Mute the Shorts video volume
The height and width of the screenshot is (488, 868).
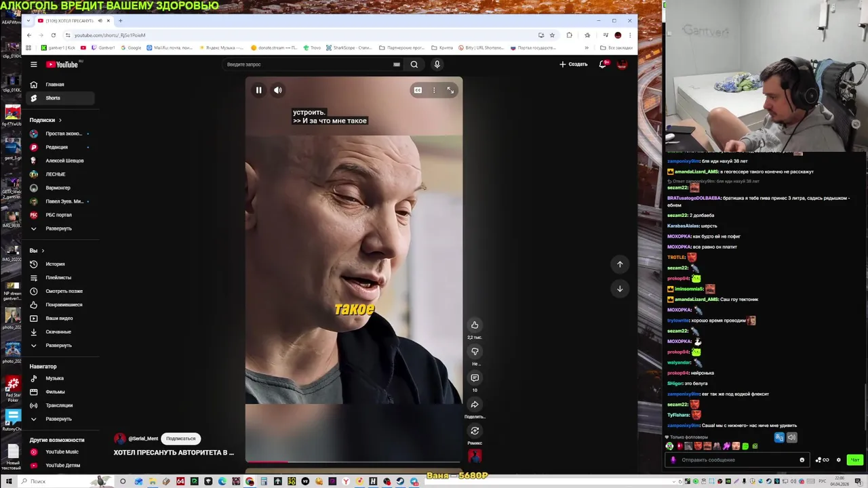278,90
